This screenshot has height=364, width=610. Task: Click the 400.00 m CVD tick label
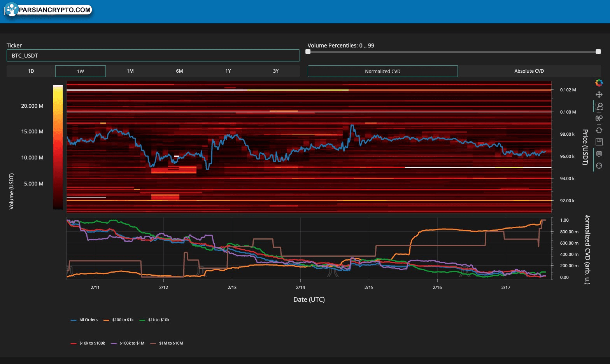coord(569,254)
